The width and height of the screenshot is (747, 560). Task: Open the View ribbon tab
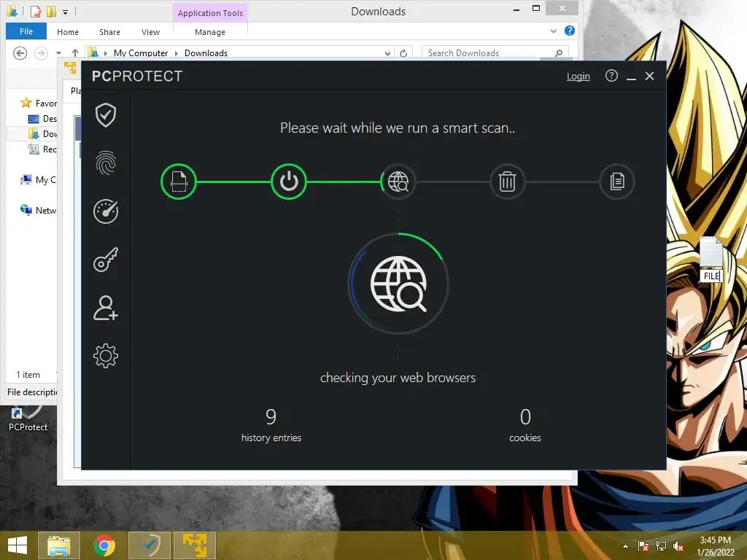(x=150, y=32)
